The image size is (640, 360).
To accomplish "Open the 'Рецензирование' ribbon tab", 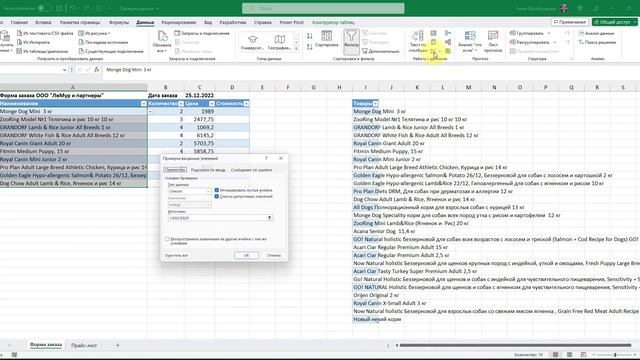I will pyautogui.click(x=179, y=22).
